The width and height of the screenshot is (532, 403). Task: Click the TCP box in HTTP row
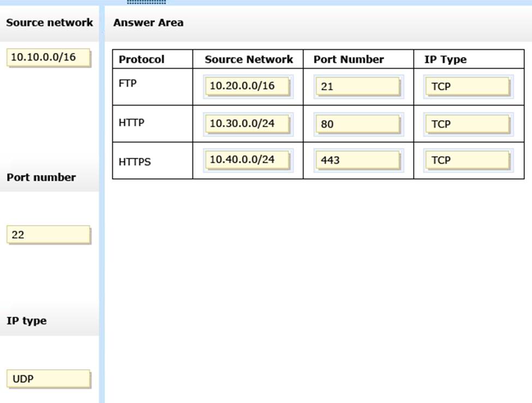(468, 124)
